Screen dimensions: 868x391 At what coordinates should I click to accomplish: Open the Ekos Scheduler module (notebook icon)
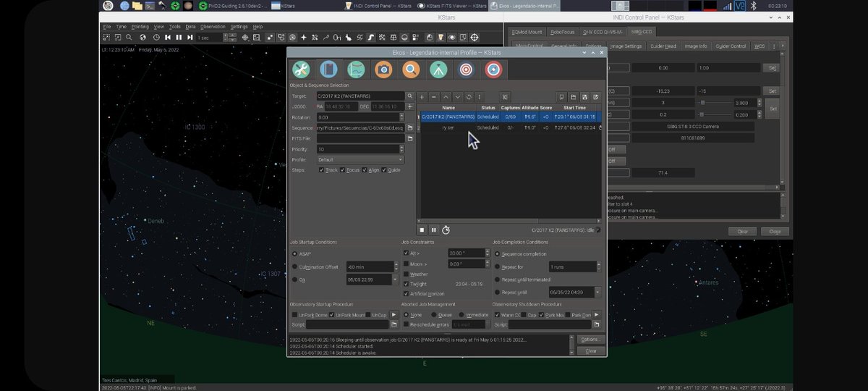click(x=328, y=70)
